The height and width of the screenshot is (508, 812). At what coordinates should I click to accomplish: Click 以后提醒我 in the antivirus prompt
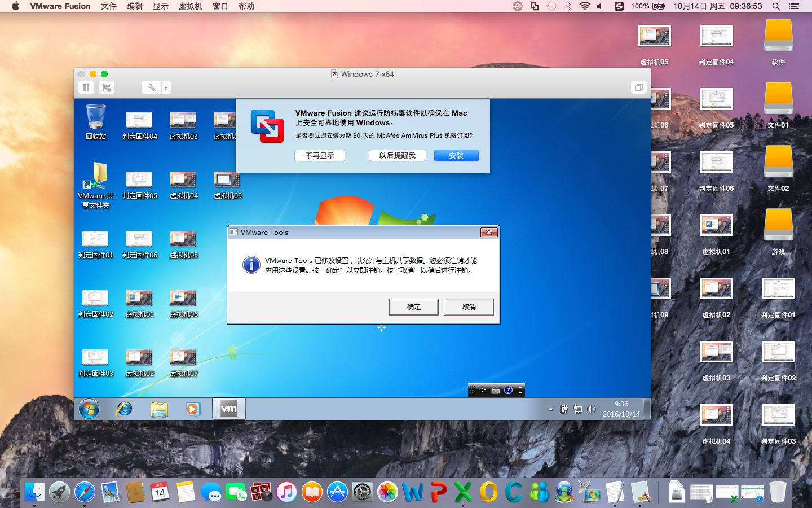point(397,155)
